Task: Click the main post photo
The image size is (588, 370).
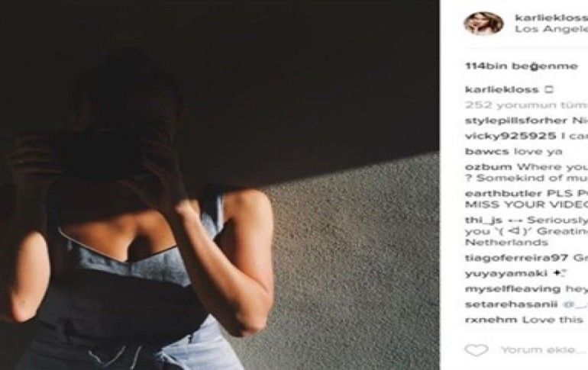Action: [x=220, y=185]
